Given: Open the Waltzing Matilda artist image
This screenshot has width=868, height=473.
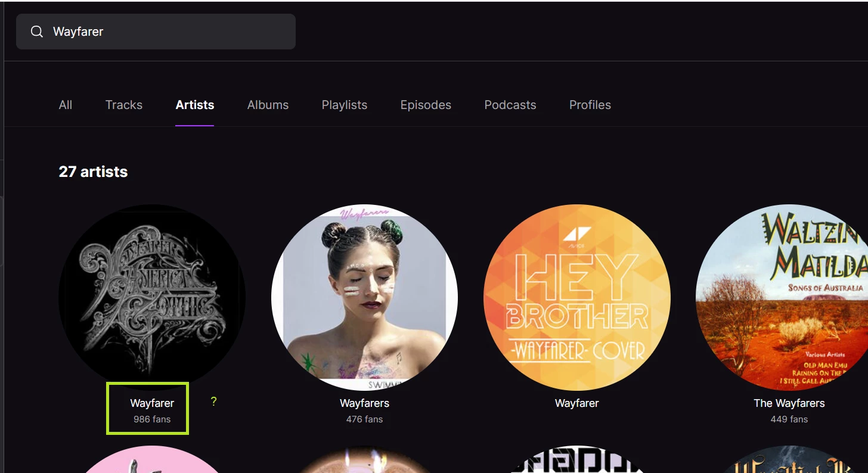Looking at the screenshot, I should pos(782,298).
